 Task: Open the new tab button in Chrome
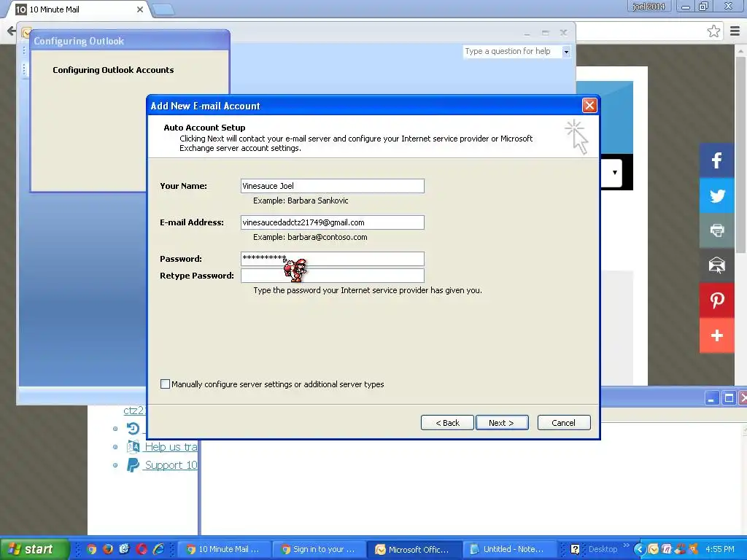click(x=163, y=9)
